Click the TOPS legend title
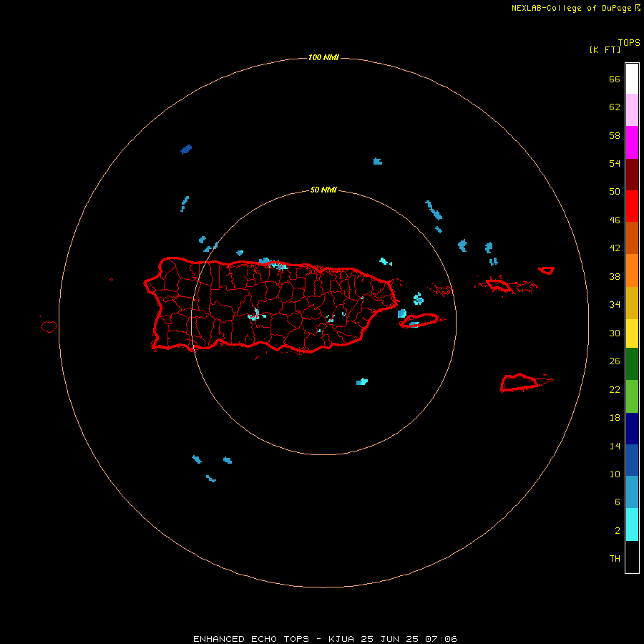This screenshot has height=644, width=644. pyautogui.click(x=629, y=42)
